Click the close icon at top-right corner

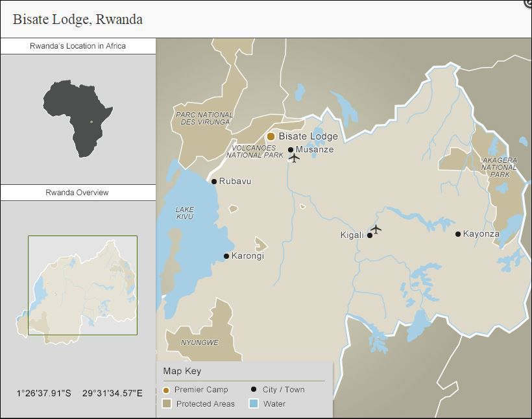(x=528, y=3)
